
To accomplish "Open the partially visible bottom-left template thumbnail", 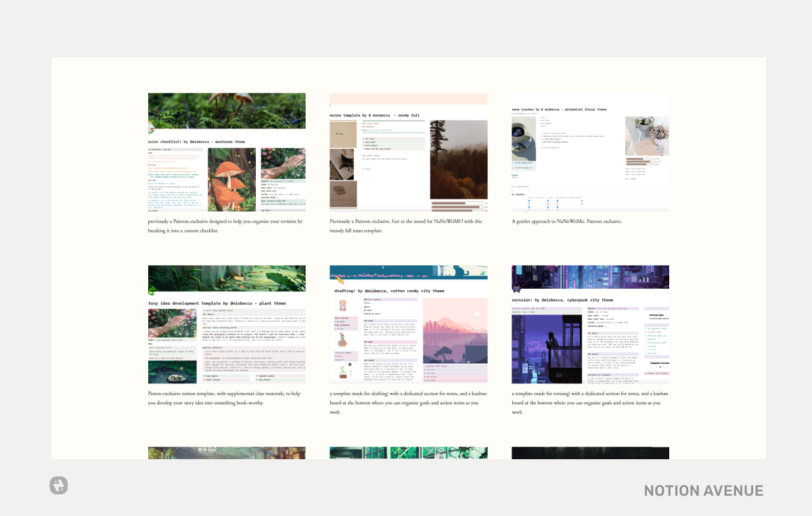I will pyautogui.click(x=227, y=453).
